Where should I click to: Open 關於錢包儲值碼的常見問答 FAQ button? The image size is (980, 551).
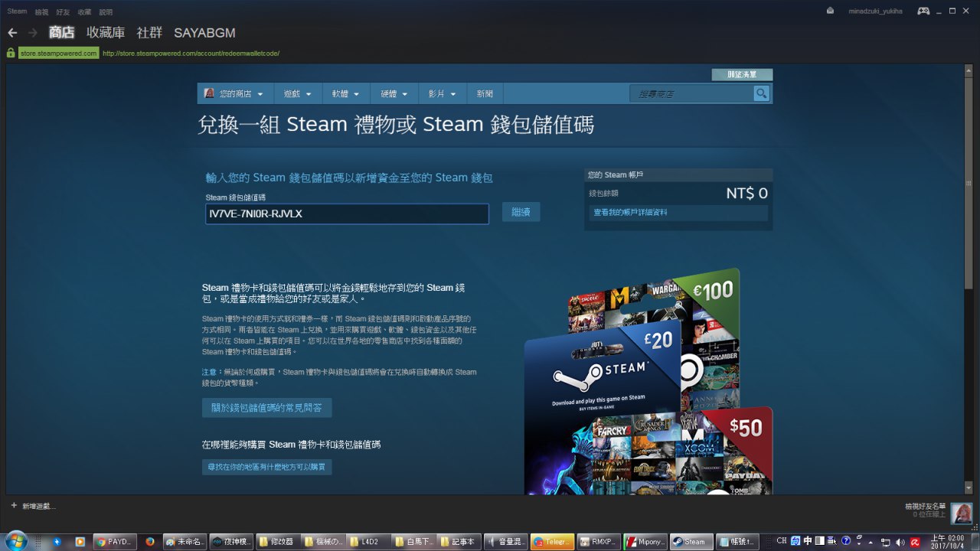pos(266,408)
